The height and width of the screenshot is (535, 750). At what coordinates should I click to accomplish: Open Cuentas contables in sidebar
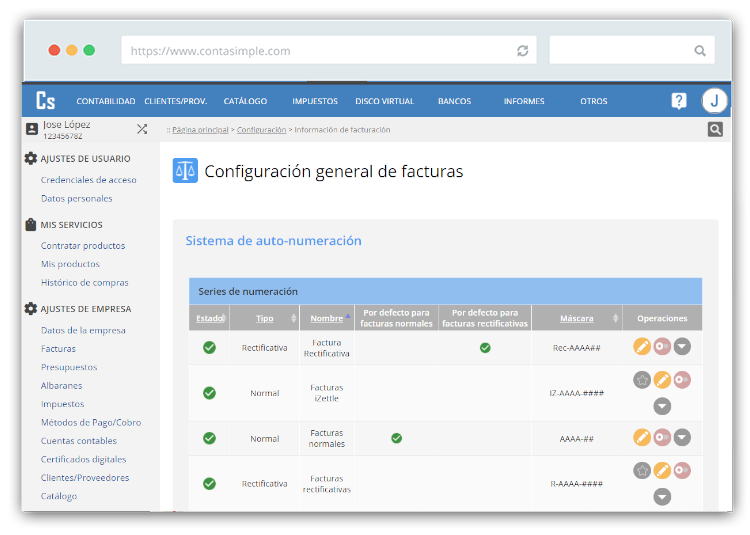78,441
